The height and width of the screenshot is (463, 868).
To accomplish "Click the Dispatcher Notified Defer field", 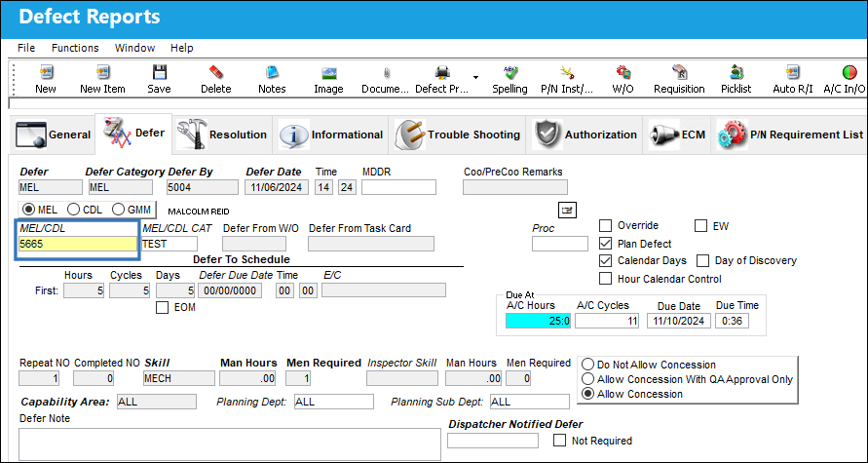I will pyautogui.click(x=493, y=441).
